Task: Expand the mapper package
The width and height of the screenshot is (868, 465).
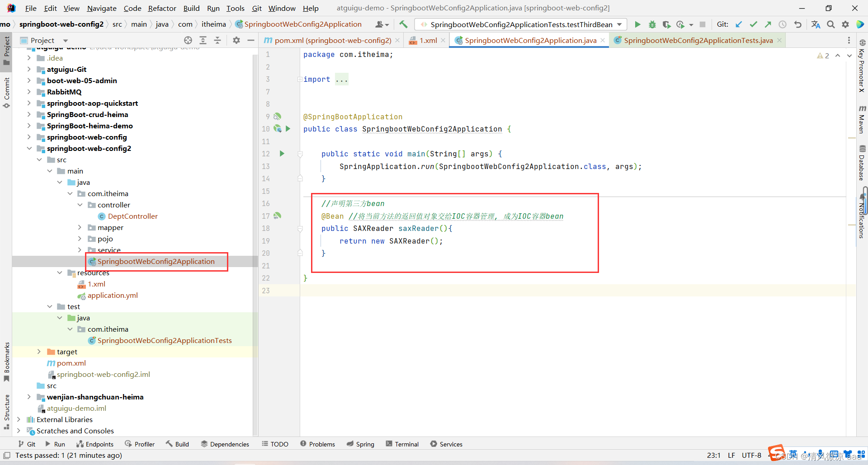Action: (80, 227)
